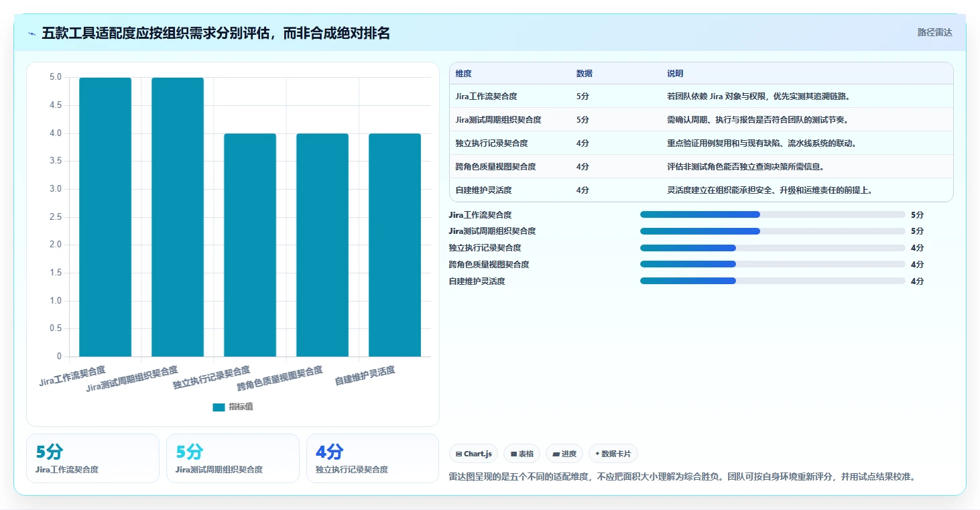Click the 表格 tag chip
Screen dimensions: 980x510
pyautogui.click(x=522, y=454)
